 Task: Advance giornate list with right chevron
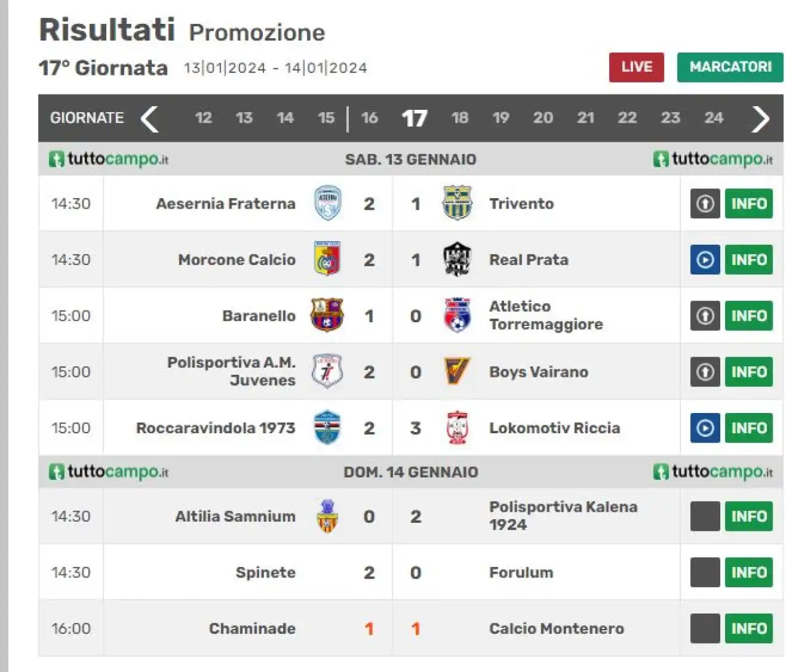[760, 118]
